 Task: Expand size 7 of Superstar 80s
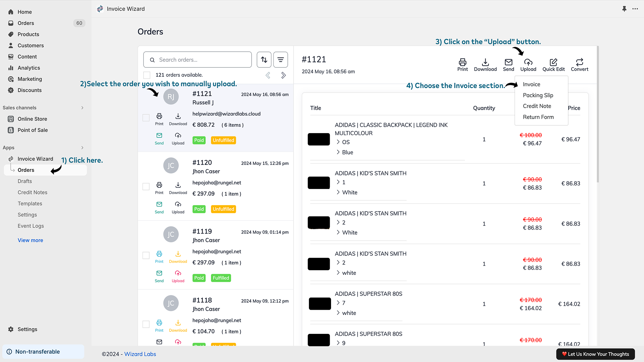pyautogui.click(x=338, y=303)
